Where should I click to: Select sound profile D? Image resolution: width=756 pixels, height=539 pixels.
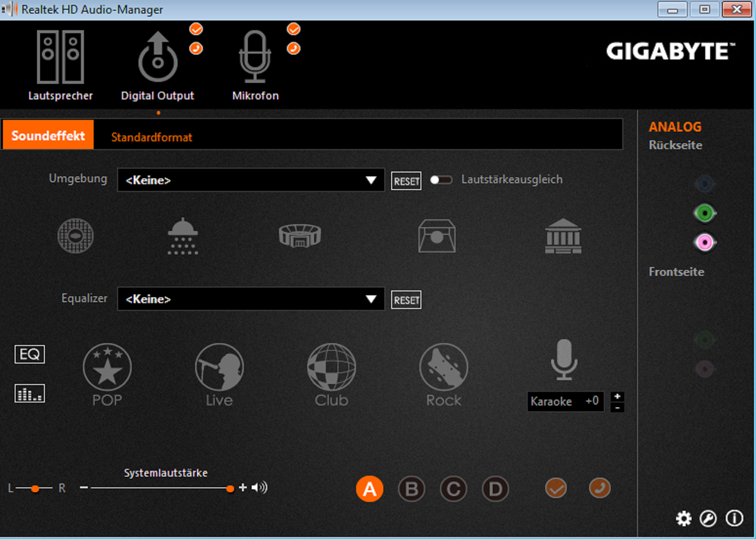point(496,489)
